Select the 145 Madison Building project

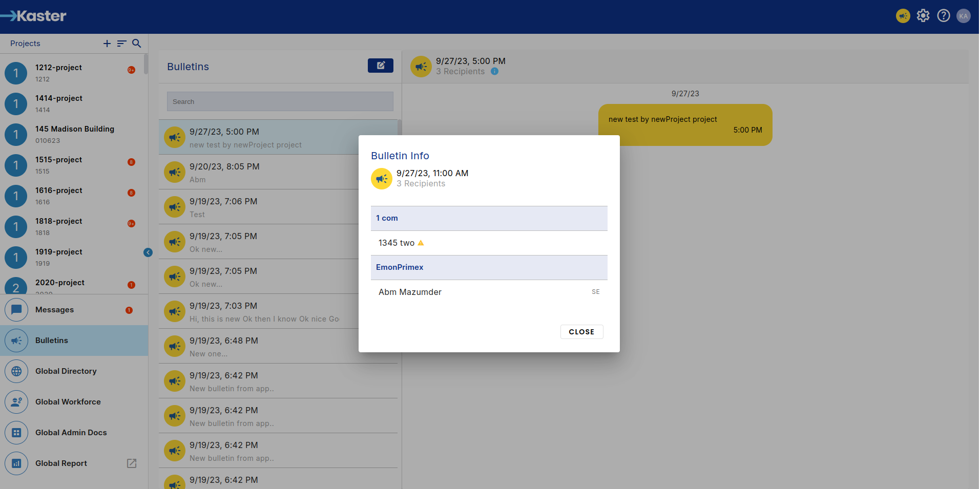[x=74, y=134]
